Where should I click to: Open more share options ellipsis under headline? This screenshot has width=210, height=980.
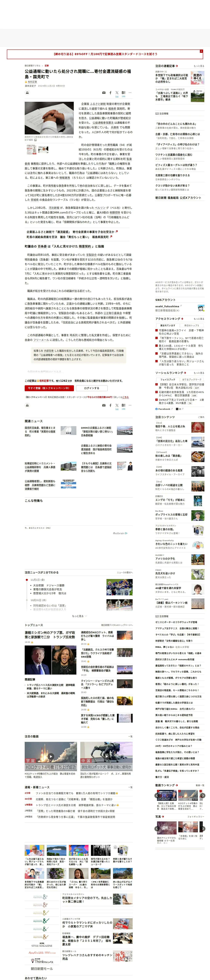(130, 92)
